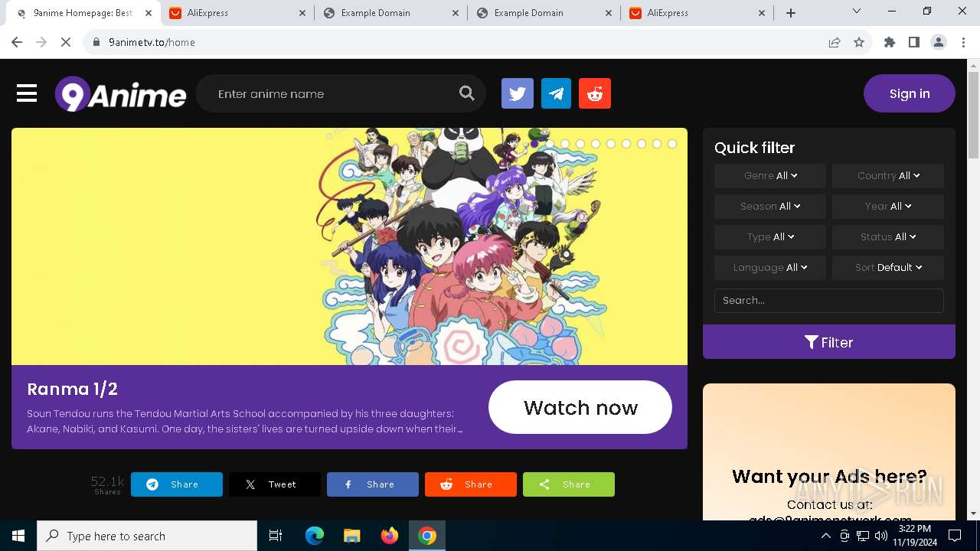
Task: Open the Twitter social icon
Action: pos(518,93)
